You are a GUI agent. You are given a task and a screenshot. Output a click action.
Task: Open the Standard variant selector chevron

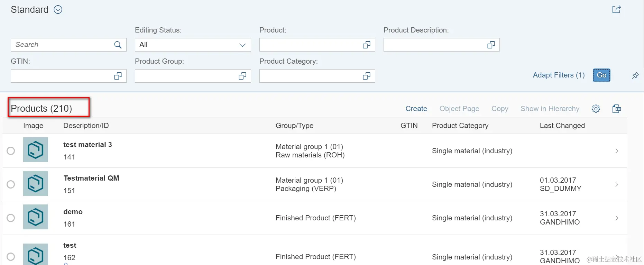[x=58, y=10]
